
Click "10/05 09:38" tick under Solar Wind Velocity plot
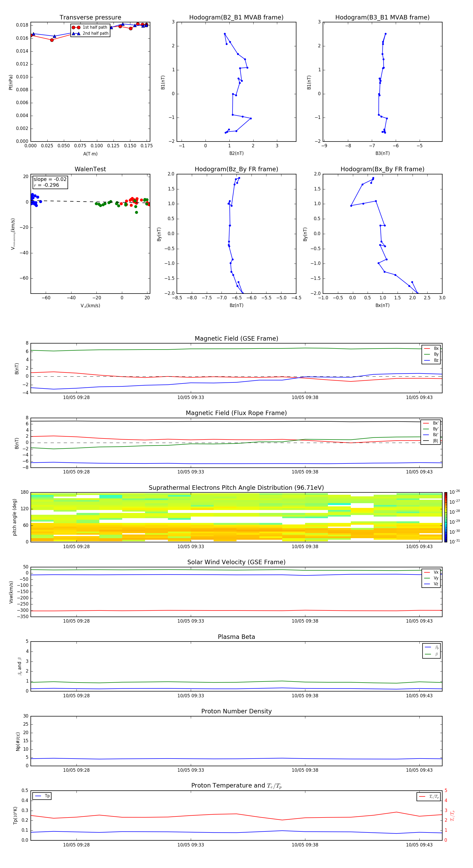pos(305,621)
